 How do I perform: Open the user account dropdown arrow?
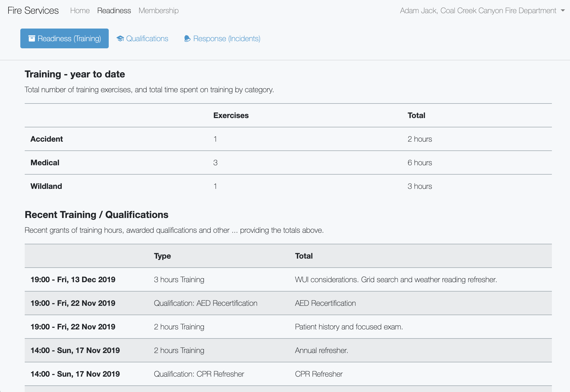[x=563, y=11]
